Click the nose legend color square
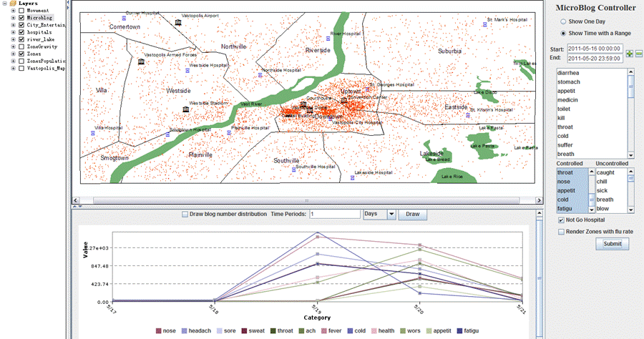The image size is (644, 339). pyautogui.click(x=159, y=331)
